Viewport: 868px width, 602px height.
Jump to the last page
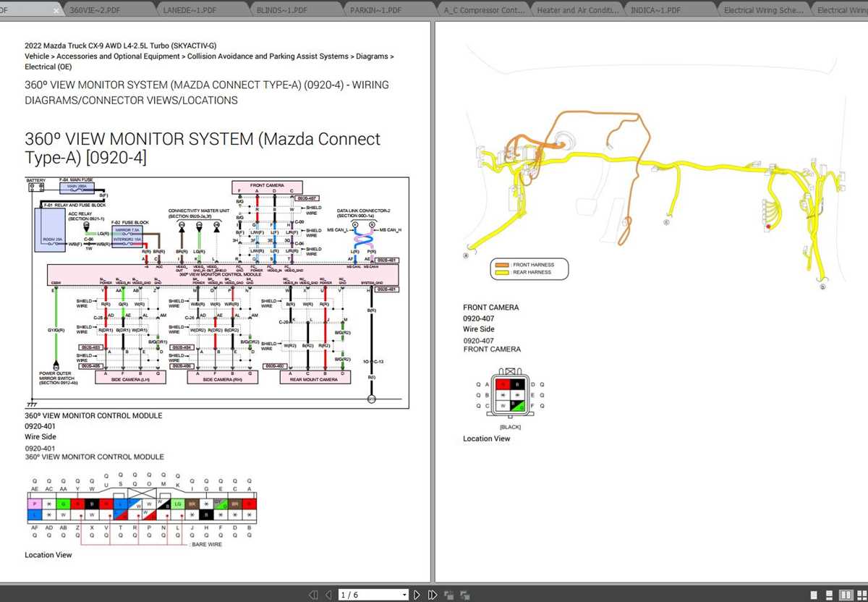(432, 595)
